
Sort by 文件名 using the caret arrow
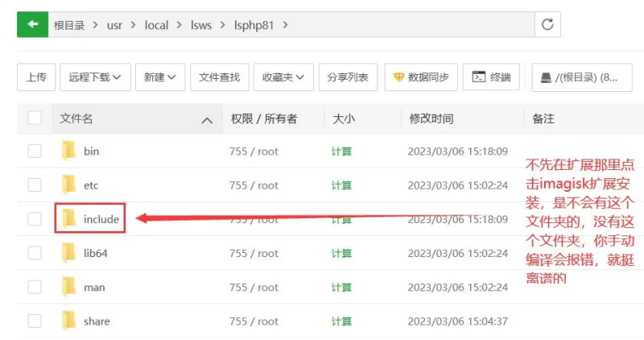coord(208,121)
